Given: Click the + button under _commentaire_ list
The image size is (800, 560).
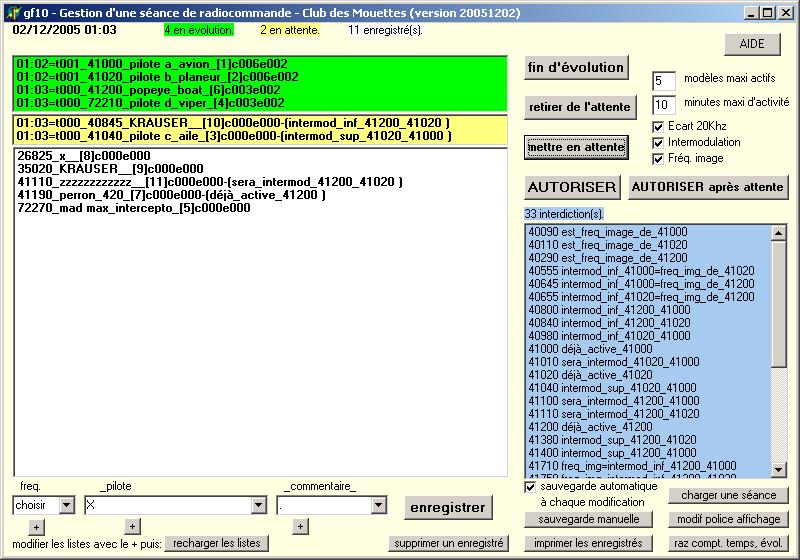Looking at the screenshot, I should (301, 526).
